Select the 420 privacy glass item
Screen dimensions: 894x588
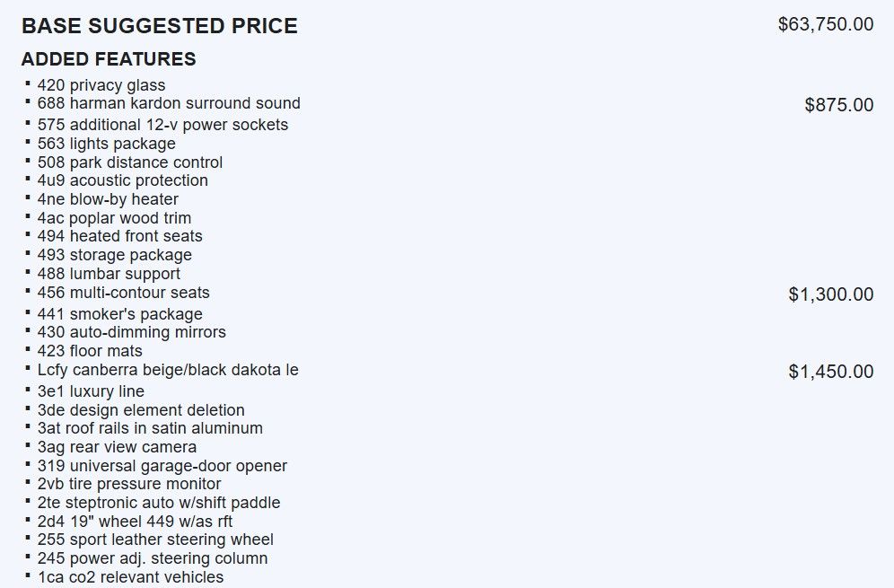pyautogui.click(x=101, y=85)
